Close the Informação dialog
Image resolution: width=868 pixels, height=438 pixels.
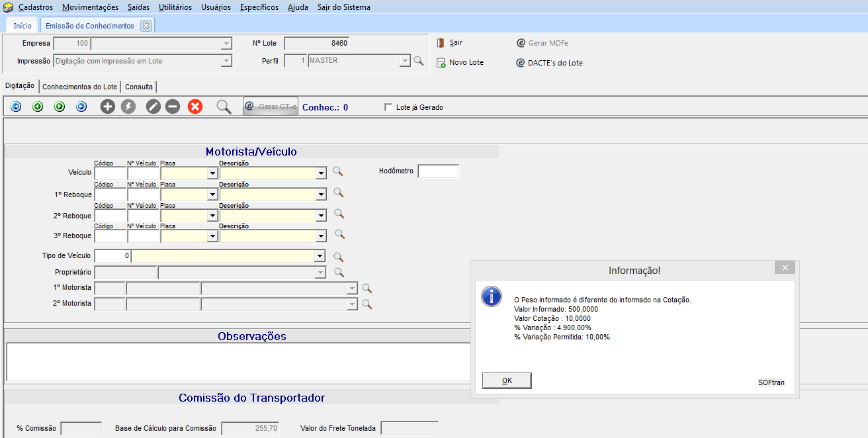click(x=785, y=267)
